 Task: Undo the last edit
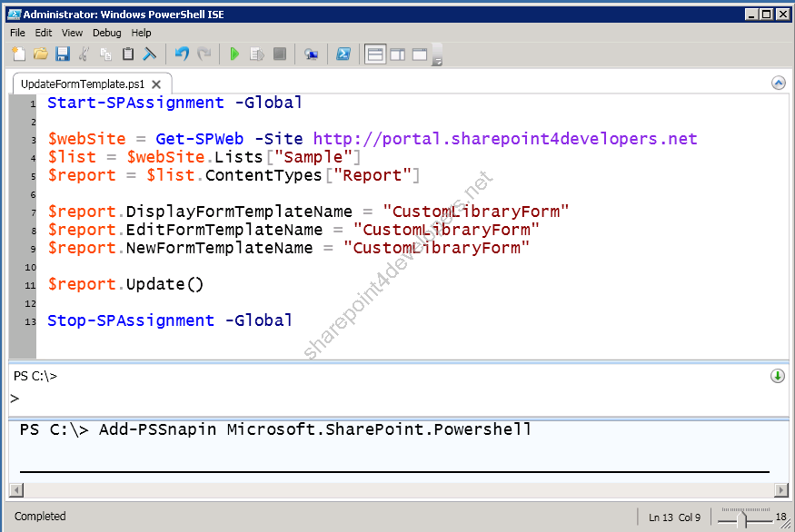pyautogui.click(x=182, y=54)
